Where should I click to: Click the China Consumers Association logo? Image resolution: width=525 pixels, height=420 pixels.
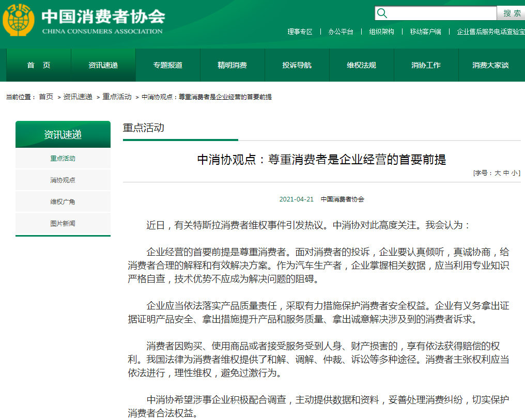coord(84,20)
